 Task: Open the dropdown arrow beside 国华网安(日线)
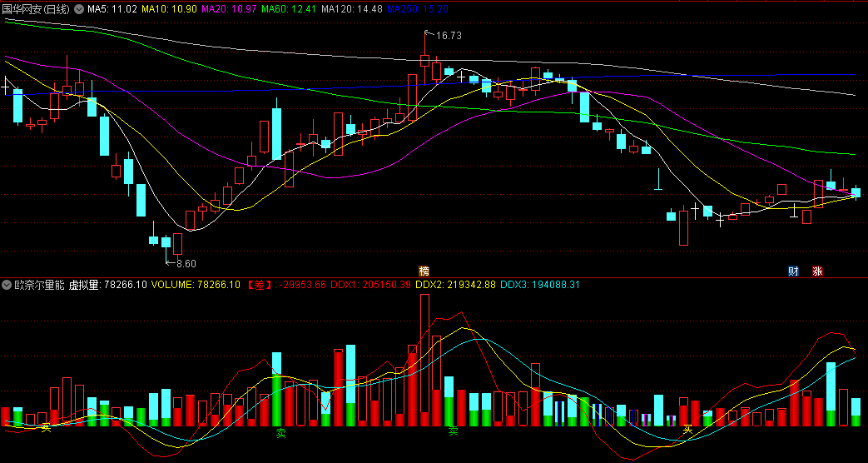click(78, 9)
